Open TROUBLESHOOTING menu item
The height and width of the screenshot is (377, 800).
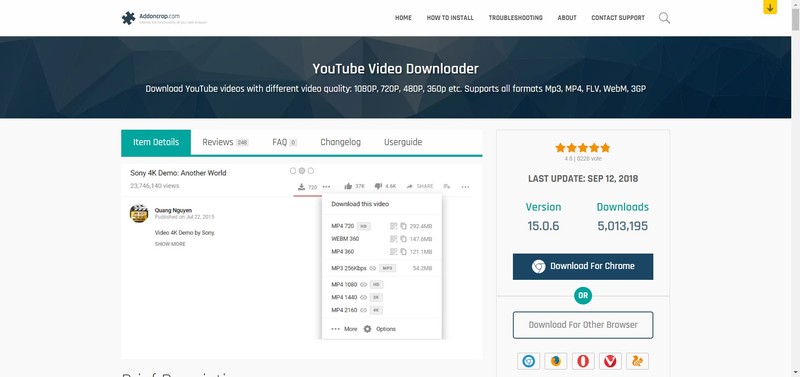click(515, 18)
